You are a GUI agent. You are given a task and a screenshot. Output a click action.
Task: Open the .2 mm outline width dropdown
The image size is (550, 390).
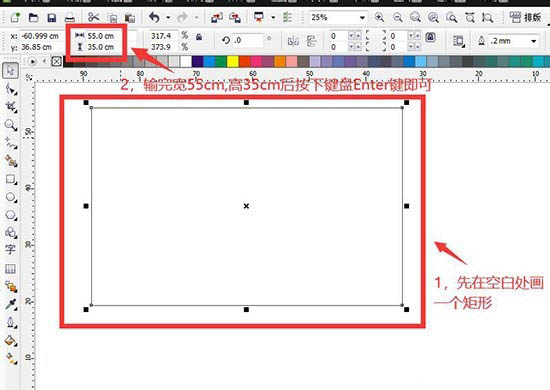pyautogui.click(x=534, y=41)
